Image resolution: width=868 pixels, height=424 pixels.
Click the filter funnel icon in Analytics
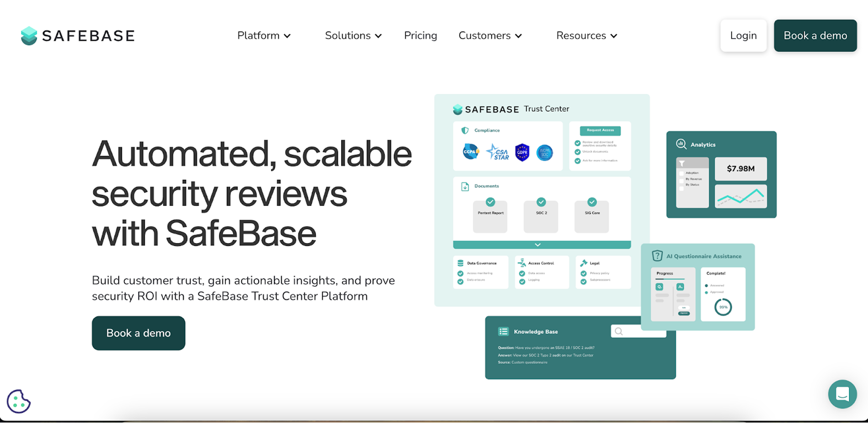682,163
